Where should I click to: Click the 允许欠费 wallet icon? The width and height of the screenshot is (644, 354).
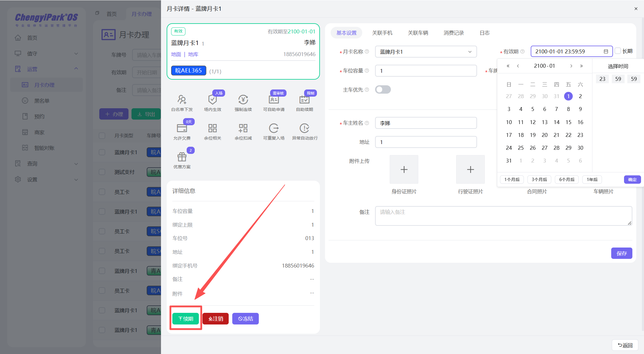click(x=182, y=128)
